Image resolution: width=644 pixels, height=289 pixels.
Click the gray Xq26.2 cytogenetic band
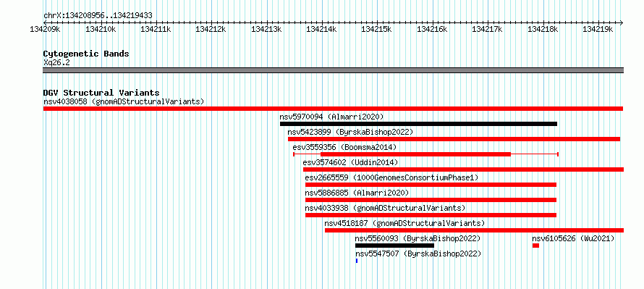pos(333,70)
